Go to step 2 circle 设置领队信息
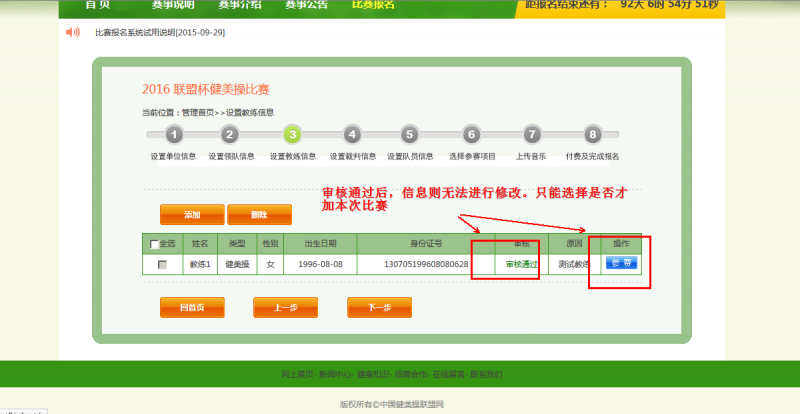Screen dimensions: 800x414 pos(230,135)
